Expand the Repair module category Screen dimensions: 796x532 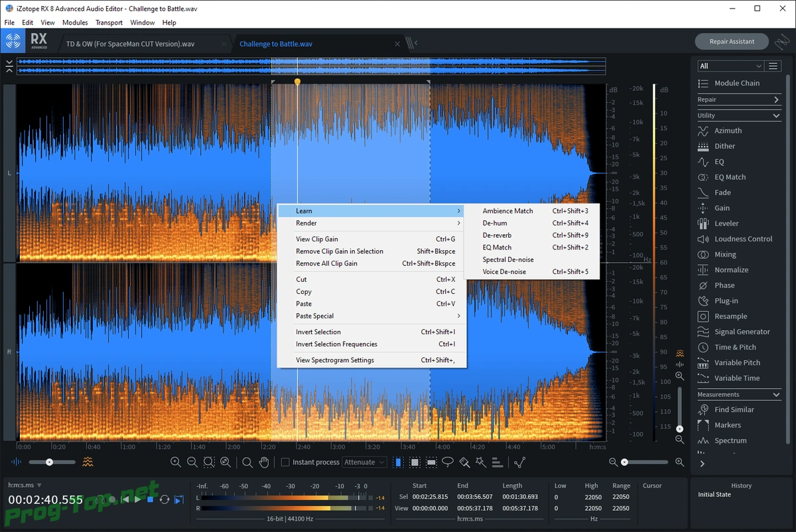pos(739,100)
